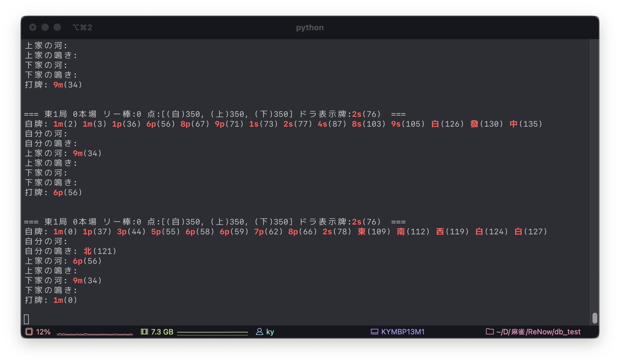620x364 pixels.
Task: Click the yellow minimize window button
Action: 45,27
